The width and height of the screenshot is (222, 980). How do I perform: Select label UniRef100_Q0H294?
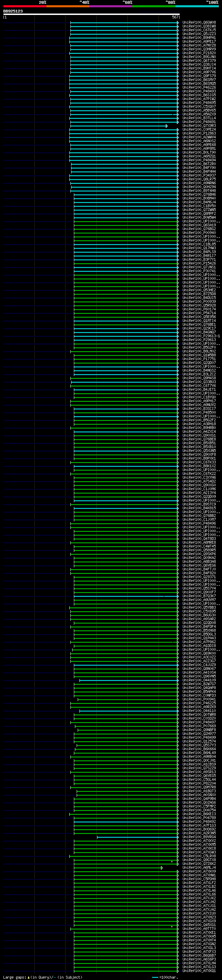[x=199, y=187]
